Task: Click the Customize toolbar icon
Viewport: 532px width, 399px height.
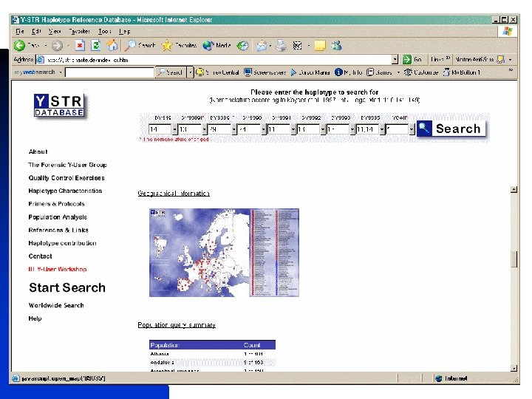Action: point(408,72)
